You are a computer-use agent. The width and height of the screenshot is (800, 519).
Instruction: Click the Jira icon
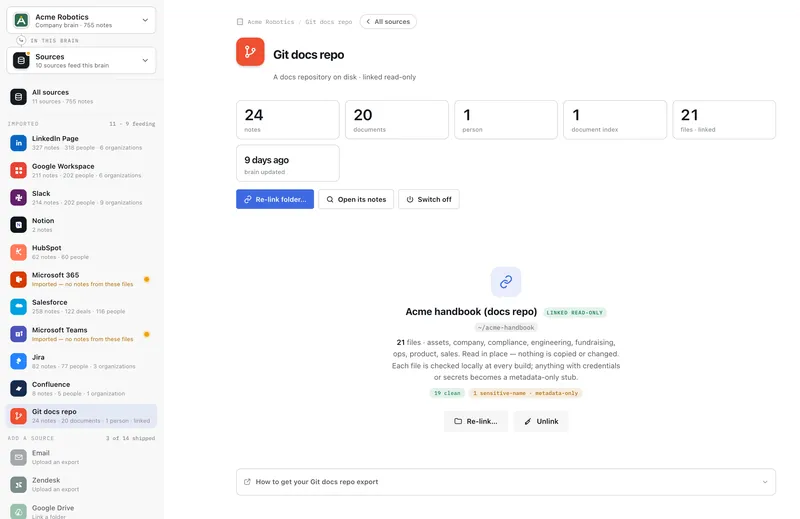tap(18, 361)
